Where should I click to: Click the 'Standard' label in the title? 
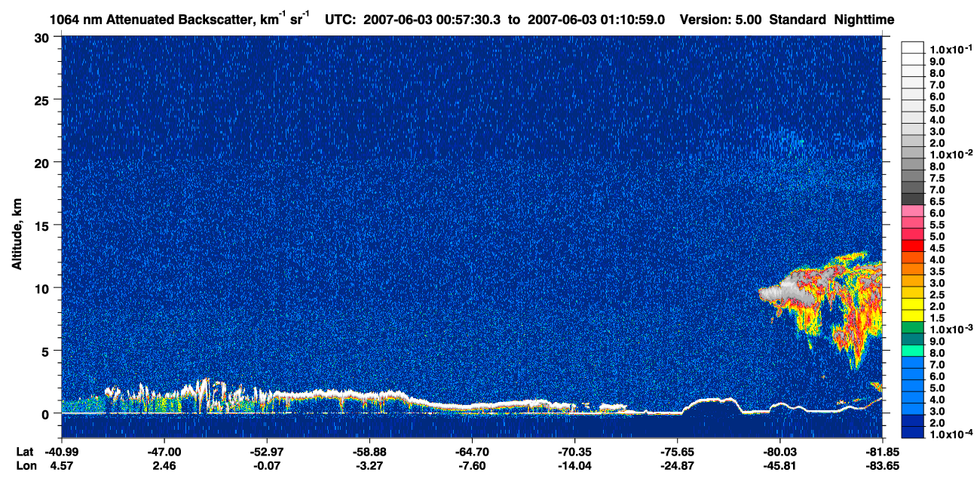(799, 20)
